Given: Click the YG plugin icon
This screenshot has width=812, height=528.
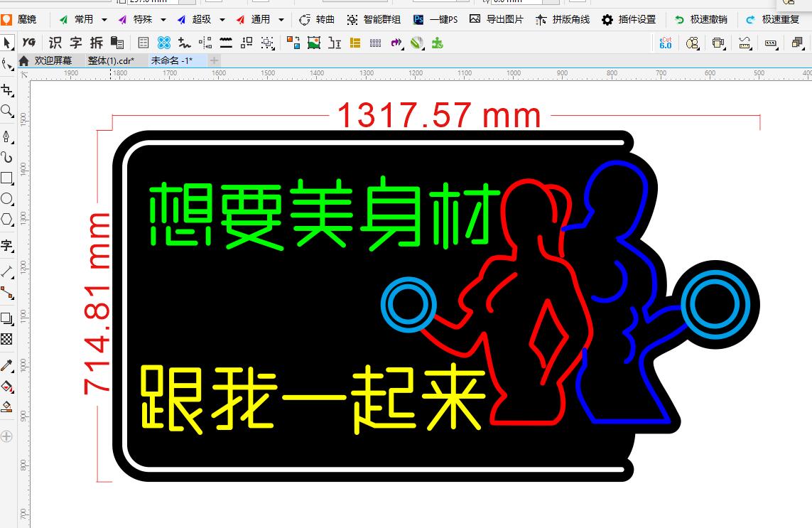Looking at the screenshot, I should pyautogui.click(x=29, y=43).
